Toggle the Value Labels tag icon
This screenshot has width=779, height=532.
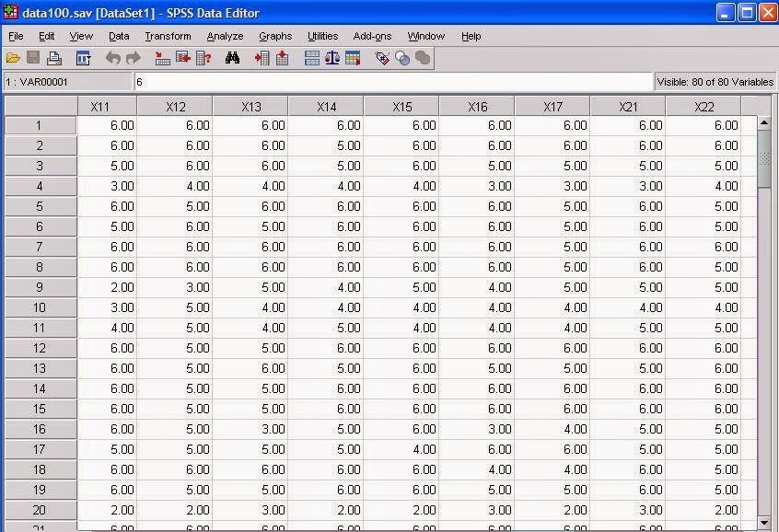[382, 58]
